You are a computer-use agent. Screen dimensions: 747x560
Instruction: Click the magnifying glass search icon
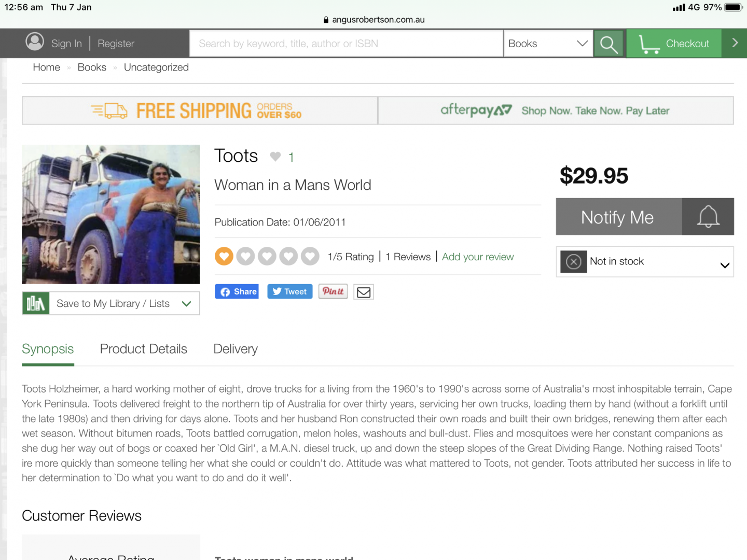608,44
